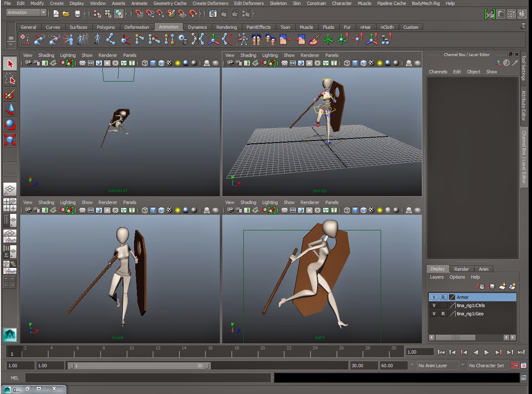The height and width of the screenshot is (394, 532).
Task: Toggle R display type of tina_rig1:Geo layer
Action: tap(443, 314)
